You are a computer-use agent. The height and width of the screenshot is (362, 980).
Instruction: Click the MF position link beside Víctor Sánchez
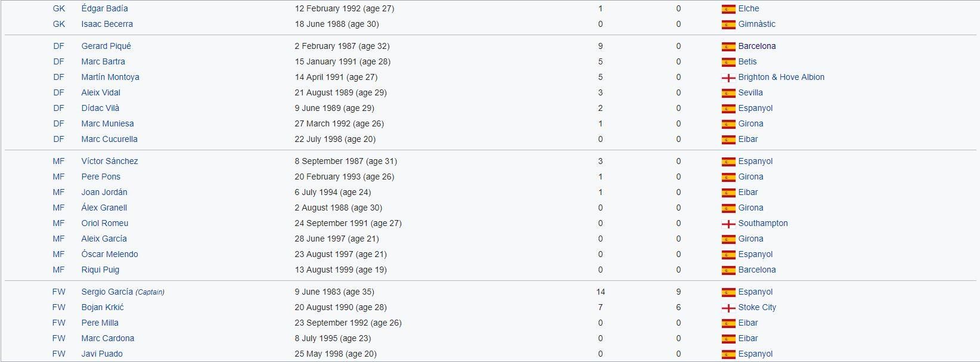(58, 161)
